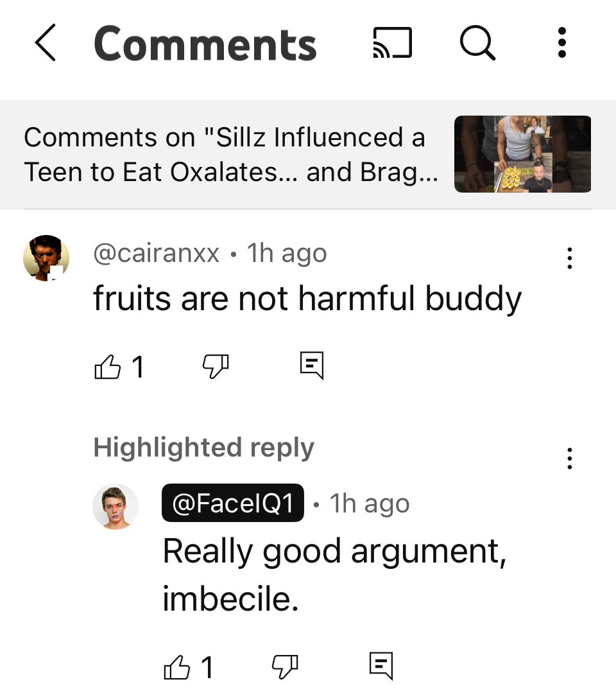616x698 pixels.
Task: Go back using the left arrow
Action: (x=46, y=43)
